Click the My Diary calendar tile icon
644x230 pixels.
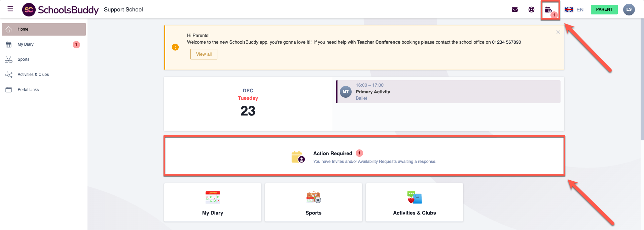213,197
